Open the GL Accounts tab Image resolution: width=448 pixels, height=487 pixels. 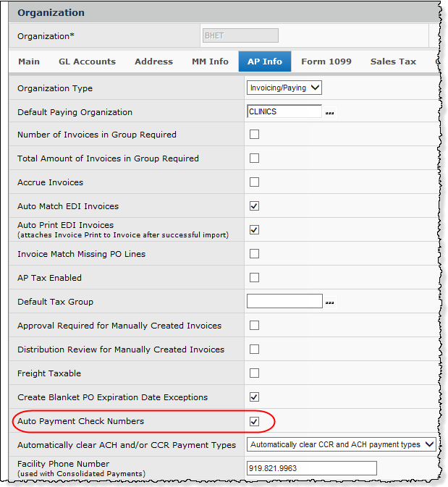tap(87, 62)
